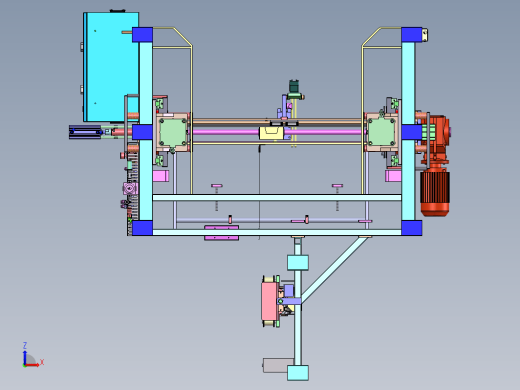Pick the yellow carriage block on the magenta rod

(272, 133)
